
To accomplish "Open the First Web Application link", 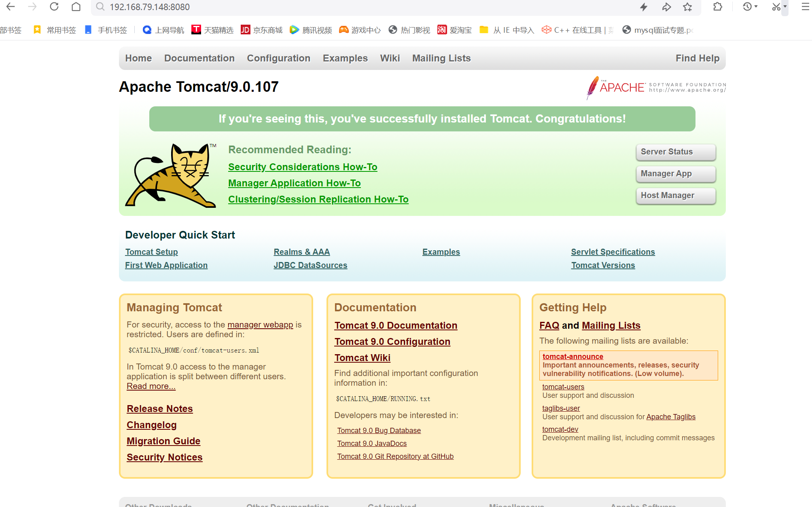I will [166, 265].
